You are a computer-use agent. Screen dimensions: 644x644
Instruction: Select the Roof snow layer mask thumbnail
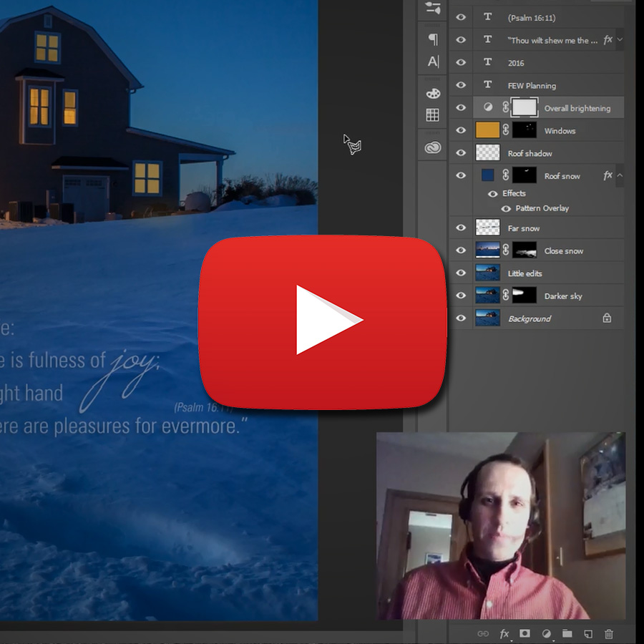pyautogui.click(x=525, y=175)
